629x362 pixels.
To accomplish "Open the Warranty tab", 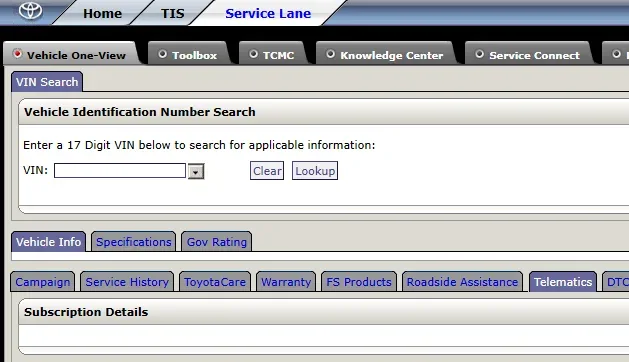I will [286, 282].
